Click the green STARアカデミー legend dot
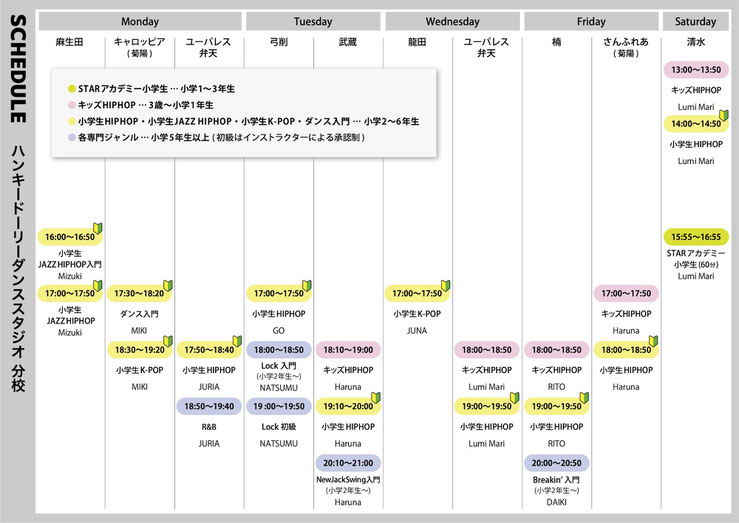The width and height of the screenshot is (739, 523). pos(72,89)
